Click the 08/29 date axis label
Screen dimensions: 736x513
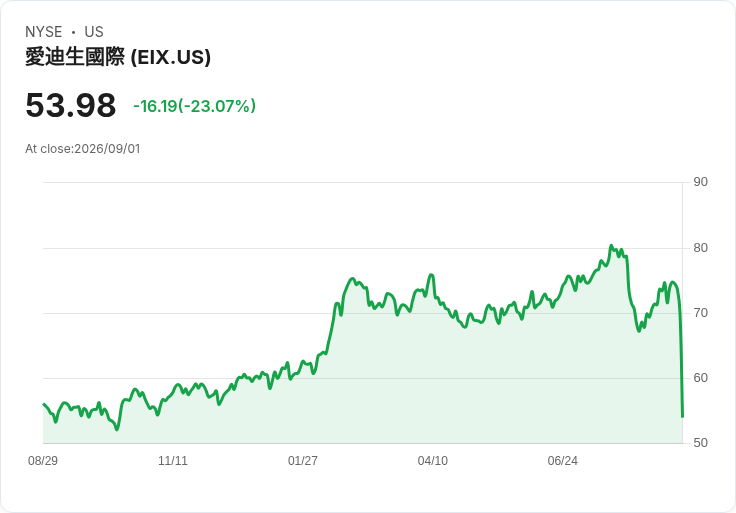click(x=43, y=460)
